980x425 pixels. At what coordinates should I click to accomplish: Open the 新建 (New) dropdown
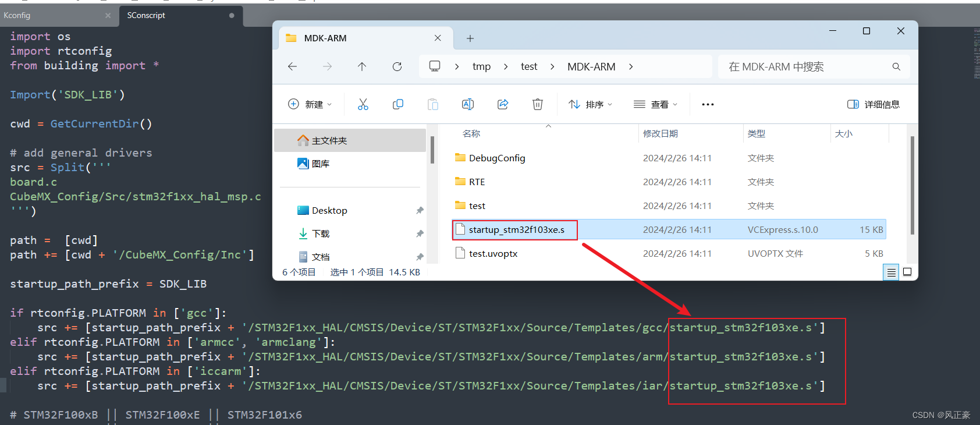[310, 104]
